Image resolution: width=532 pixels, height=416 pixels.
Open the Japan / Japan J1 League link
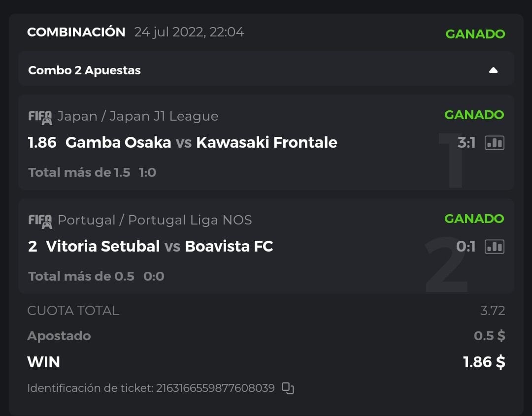click(137, 116)
